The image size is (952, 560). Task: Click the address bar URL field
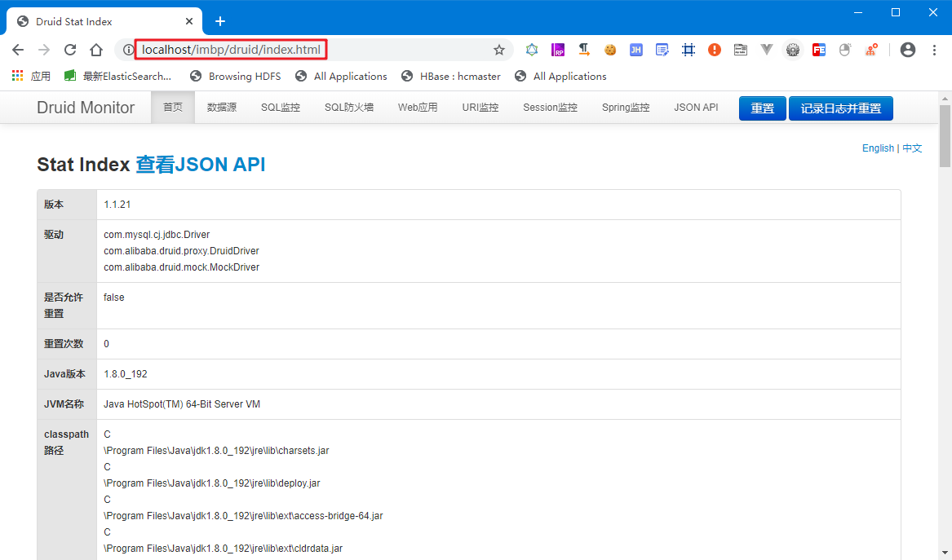(312, 50)
